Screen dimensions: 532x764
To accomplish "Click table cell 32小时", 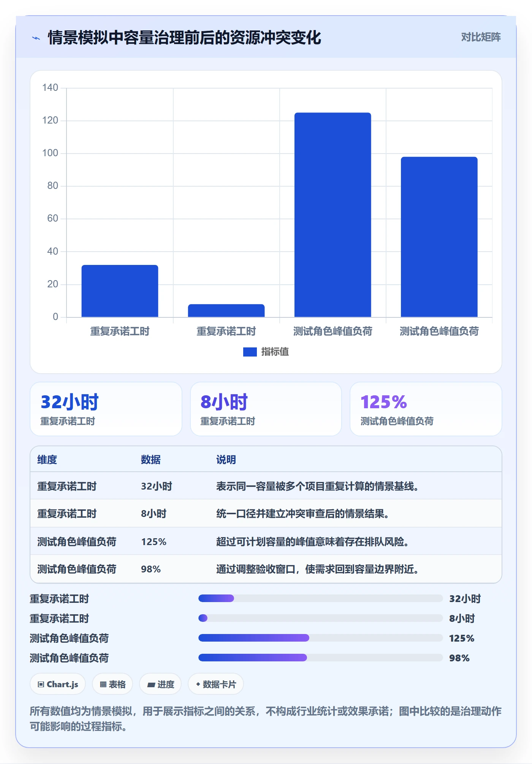I will click(157, 486).
